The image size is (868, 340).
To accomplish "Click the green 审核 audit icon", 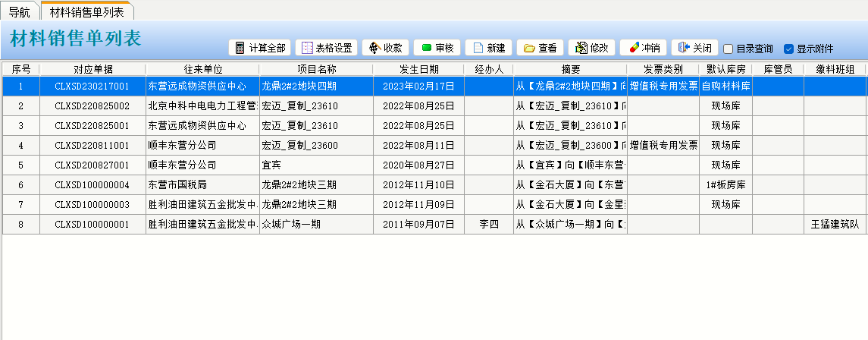I will click(426, 48).
